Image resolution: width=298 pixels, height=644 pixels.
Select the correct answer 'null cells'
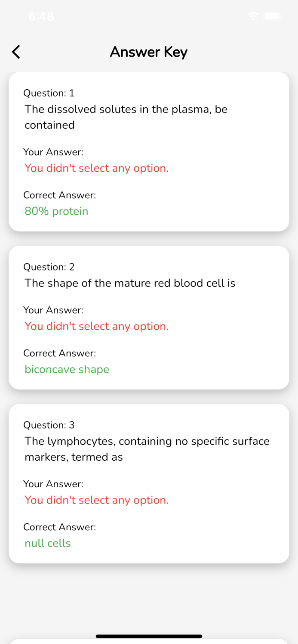point(48,543)
